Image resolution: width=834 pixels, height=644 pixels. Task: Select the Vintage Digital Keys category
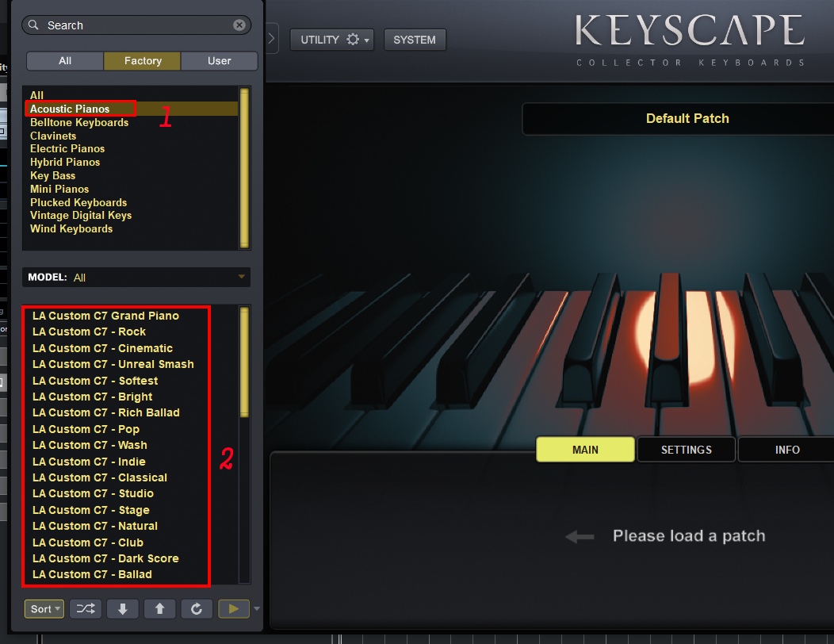point(81,215)
